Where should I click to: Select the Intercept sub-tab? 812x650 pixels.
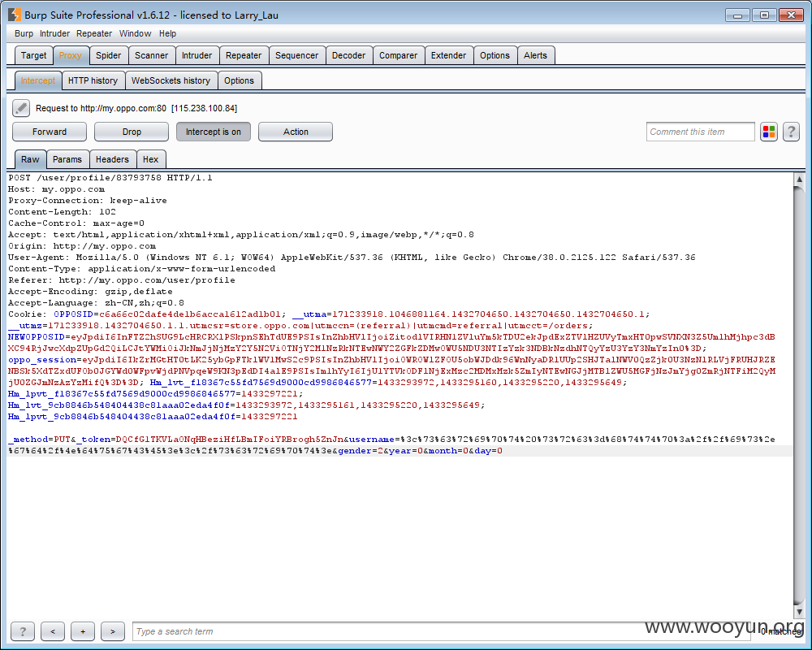[38, 81]
